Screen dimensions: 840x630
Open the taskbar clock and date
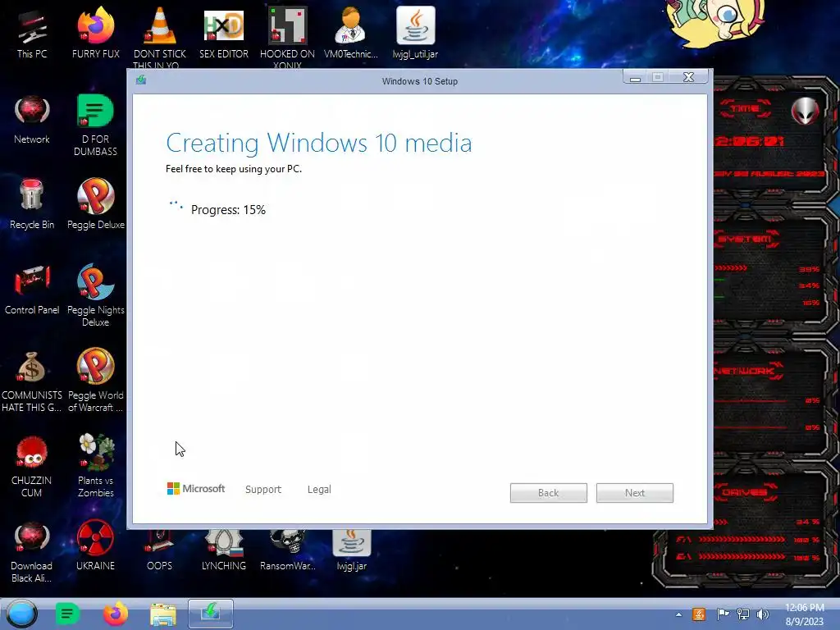click(x=804, y=614)
